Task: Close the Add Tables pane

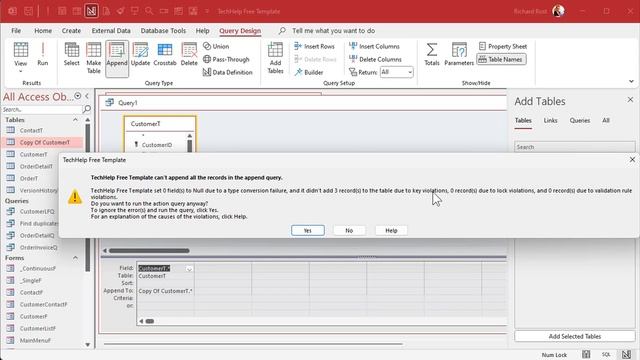Action: pyautogui.click(x=630, y=100)
